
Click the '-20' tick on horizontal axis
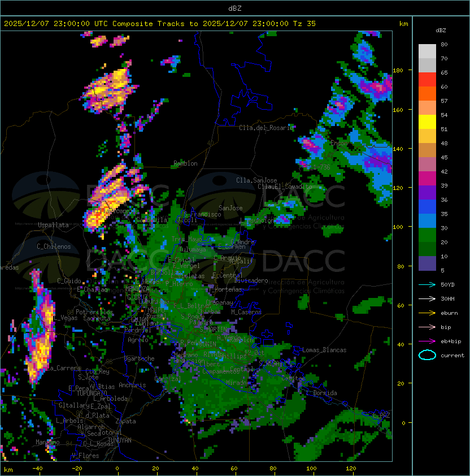[77, 469]
